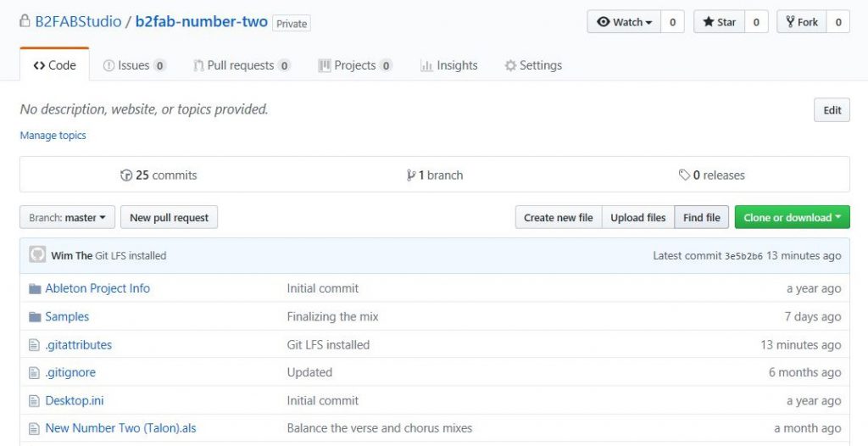Image resolution: width=868 pixels, height=446 pixels.
Task: Click the .gitattributes file icon
Action: [34, 344]
